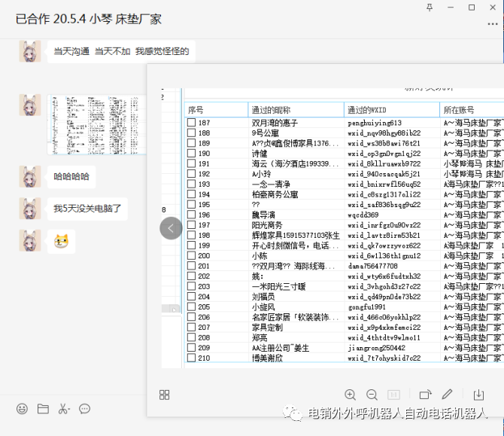Select the message 当天沟通 当天不加 我感觉怪怪的
Viewport: 504px width, 436px height.
point(121,51)
